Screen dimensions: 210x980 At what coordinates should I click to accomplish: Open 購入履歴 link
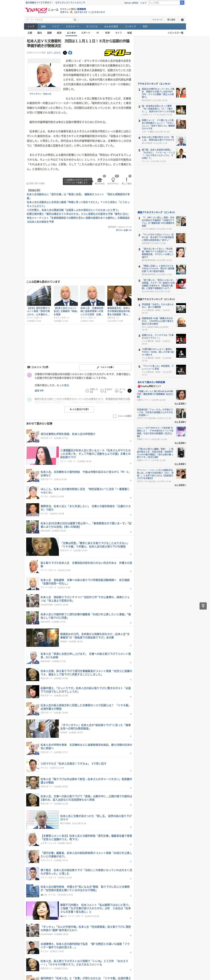click(171, 20)
